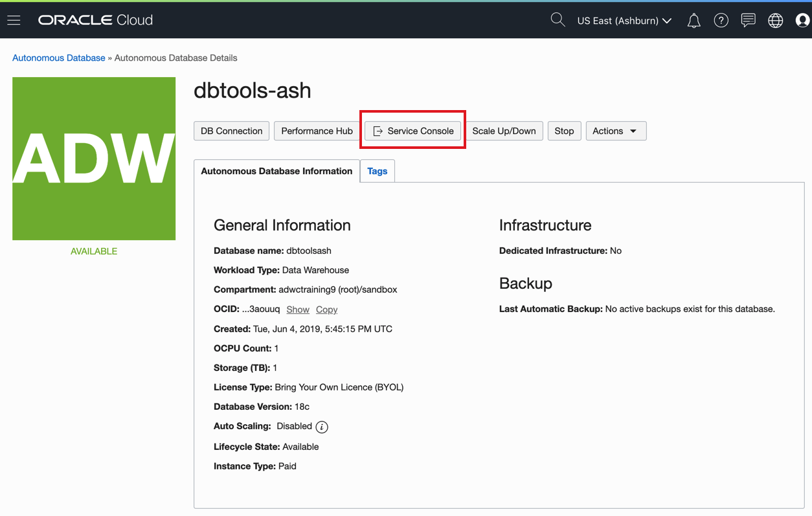The width and height of the screenshot is (812, 516).
Task: Click the Infrastructure heading
Action: click(x=545, y=225)
